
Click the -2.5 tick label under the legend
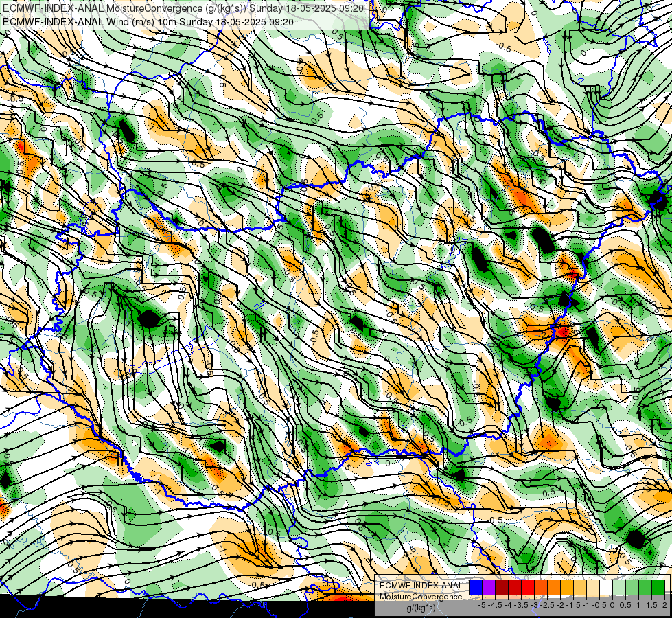(547, 605)
